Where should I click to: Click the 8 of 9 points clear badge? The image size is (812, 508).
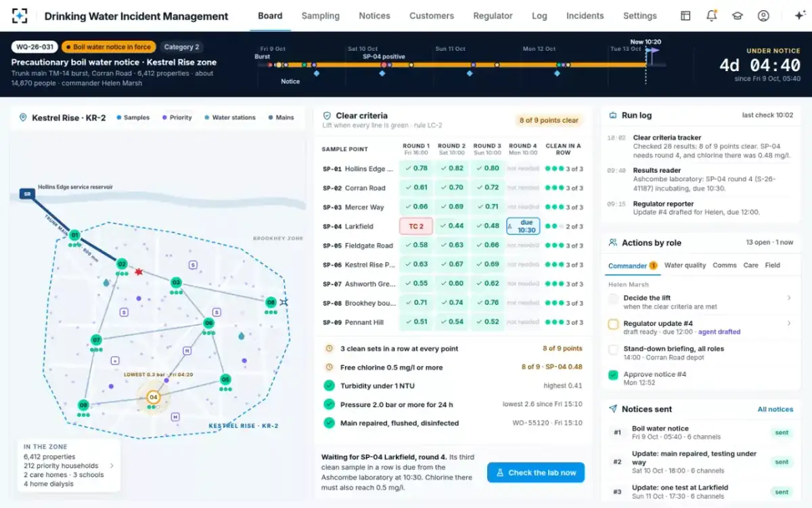pos(549,121)
